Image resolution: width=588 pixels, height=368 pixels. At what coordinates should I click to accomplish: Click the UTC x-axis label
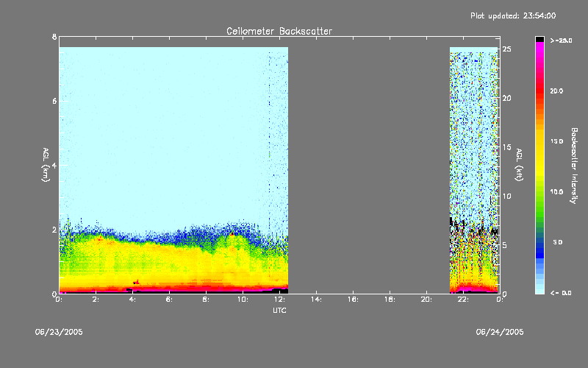pyautogui.click(x=279, y=310)
